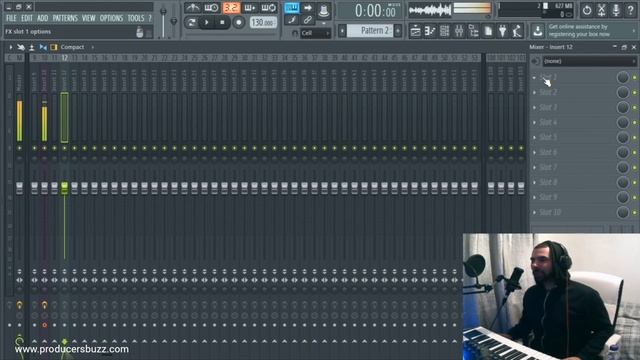Expand Slot 10 options arrow
The height and width of the screenshot is (360, 640).
[x=534, y=213]
